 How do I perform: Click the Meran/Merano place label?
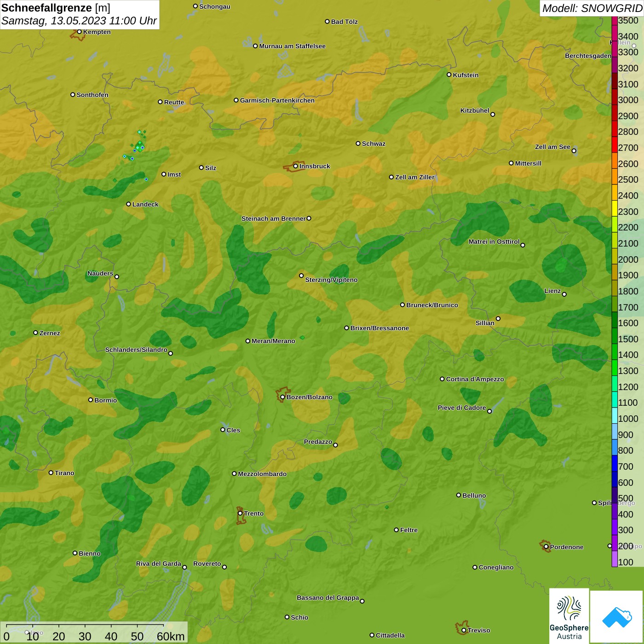pyautogui.click(x=273, y=341)
